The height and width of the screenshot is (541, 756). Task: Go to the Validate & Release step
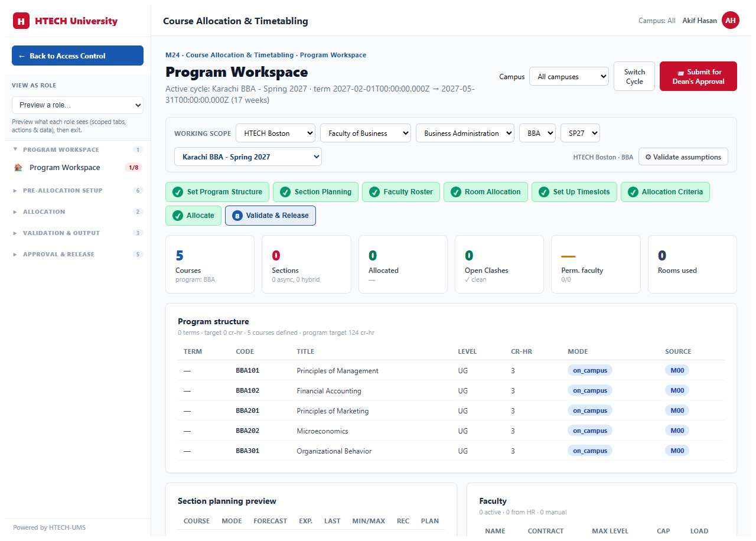(x=271, y=216)
